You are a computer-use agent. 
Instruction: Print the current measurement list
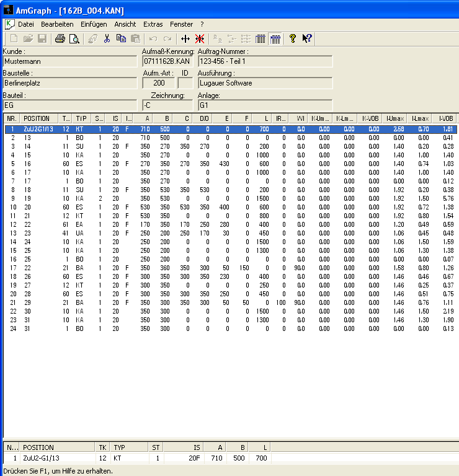(x=60, y=38)
